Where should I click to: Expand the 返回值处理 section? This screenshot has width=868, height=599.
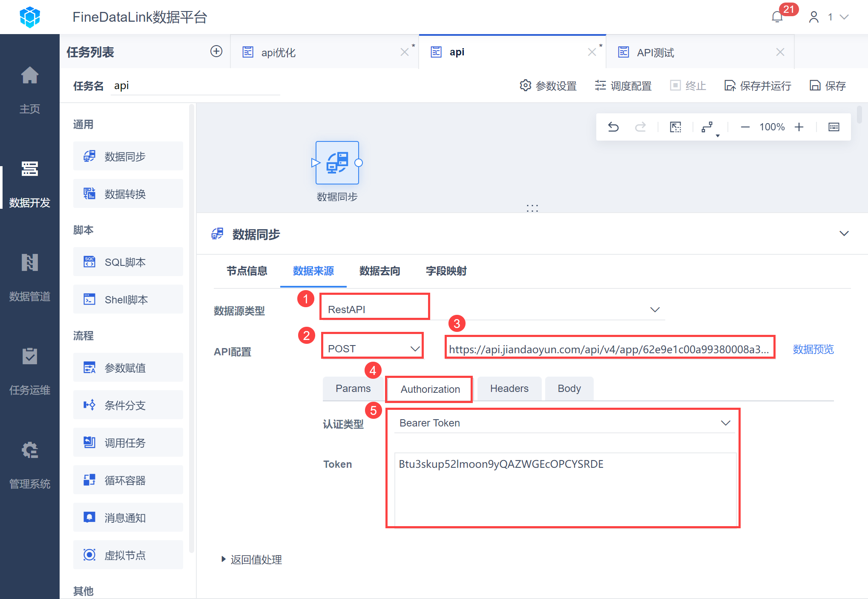pos(251,559)
